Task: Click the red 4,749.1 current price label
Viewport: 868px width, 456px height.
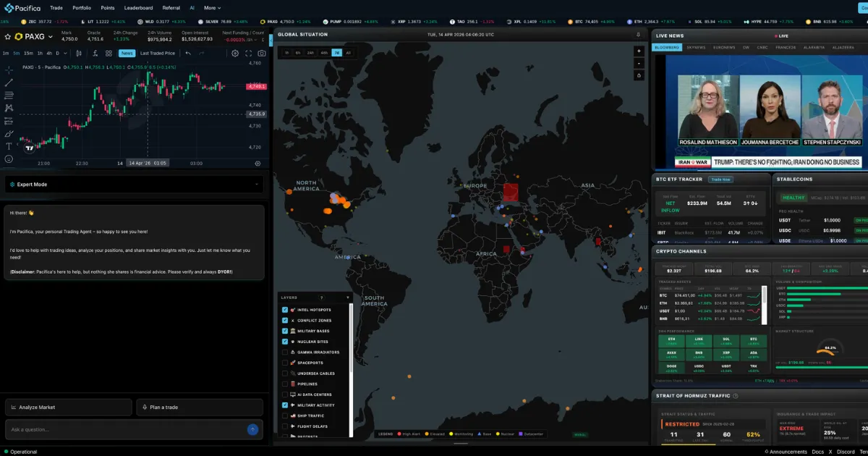Action: click(x=256, y=87)
